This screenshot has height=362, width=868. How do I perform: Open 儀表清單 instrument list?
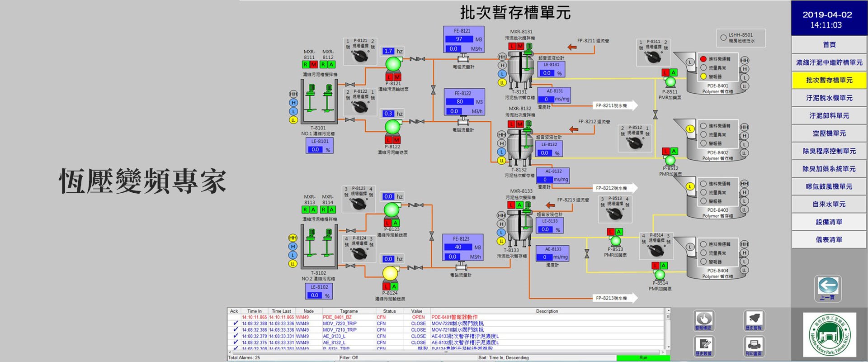pyautogui.click(x=829, y=240)
